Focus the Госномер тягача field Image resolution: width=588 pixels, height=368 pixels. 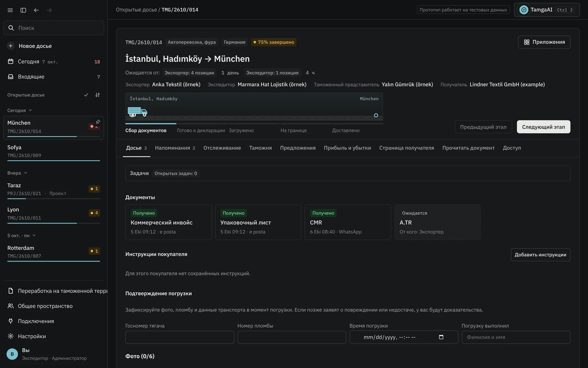click(180, 337)
